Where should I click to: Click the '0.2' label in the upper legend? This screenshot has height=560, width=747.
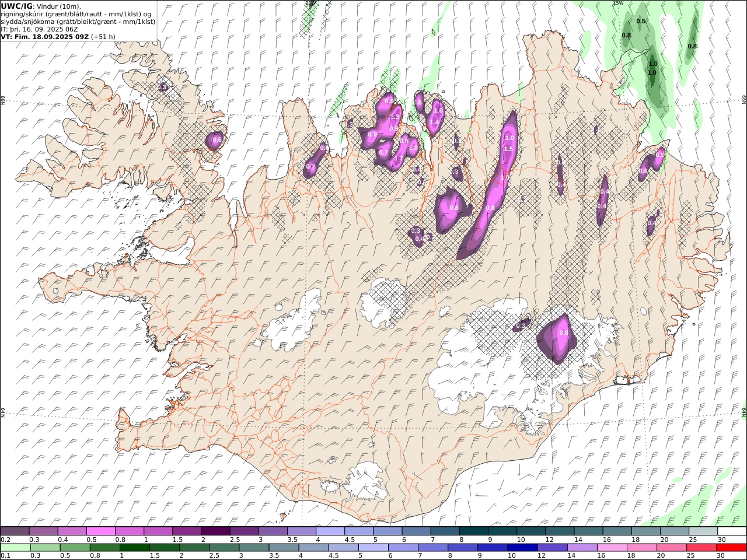coord(4,540)
